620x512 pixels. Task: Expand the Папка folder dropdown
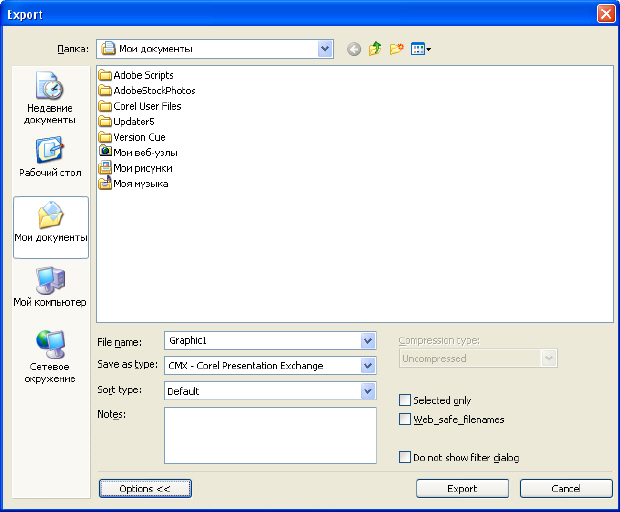coord(325,48)
